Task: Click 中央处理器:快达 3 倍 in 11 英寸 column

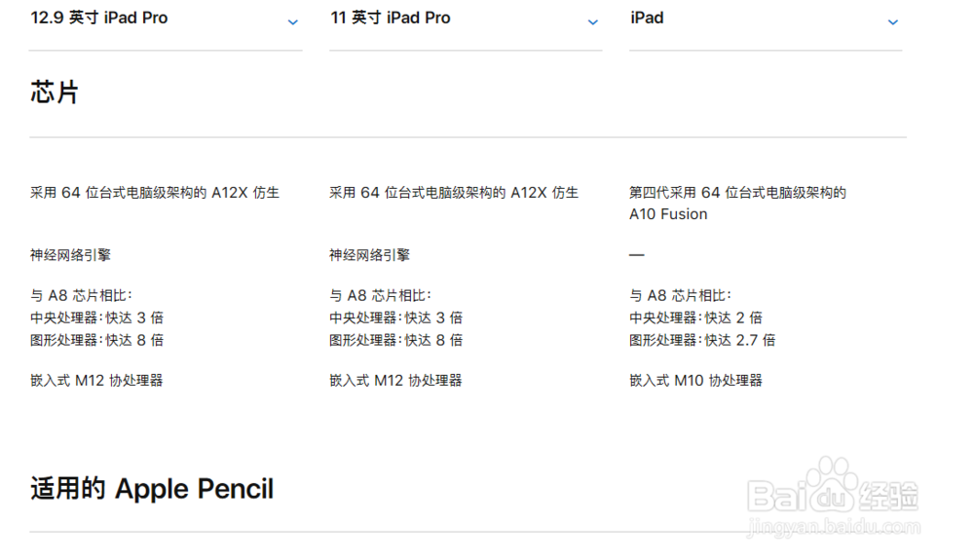Action: click(396, 317)
